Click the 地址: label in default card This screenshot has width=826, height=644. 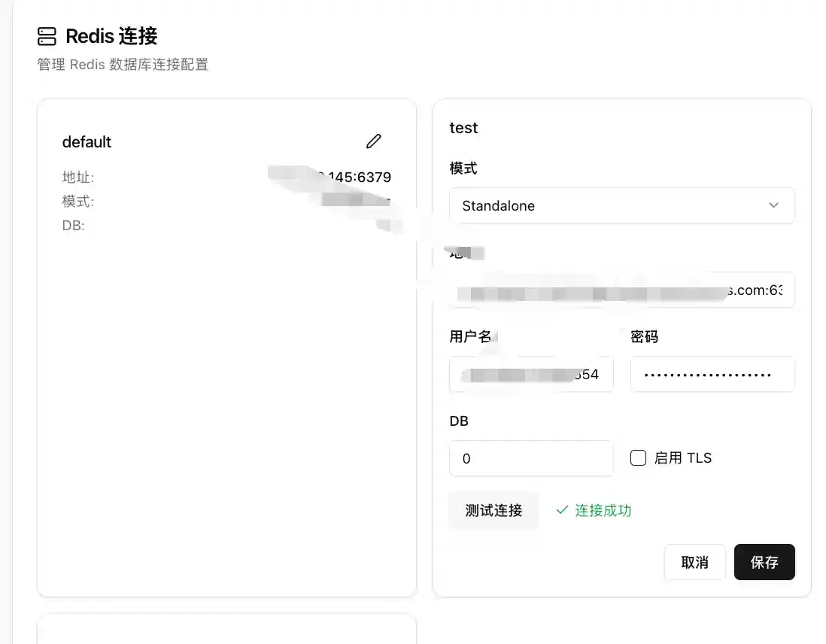(x=78, y=177)
